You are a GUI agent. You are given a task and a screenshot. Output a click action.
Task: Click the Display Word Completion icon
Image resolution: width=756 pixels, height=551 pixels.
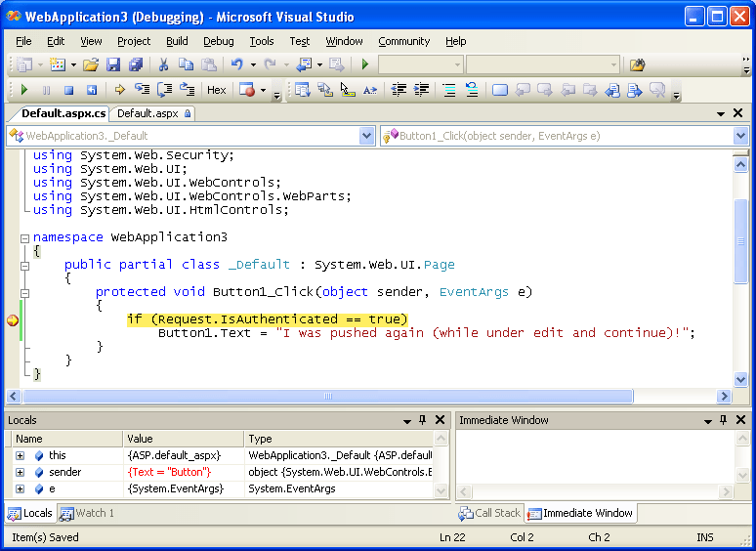pyautogui.click(x=370, y=90)
